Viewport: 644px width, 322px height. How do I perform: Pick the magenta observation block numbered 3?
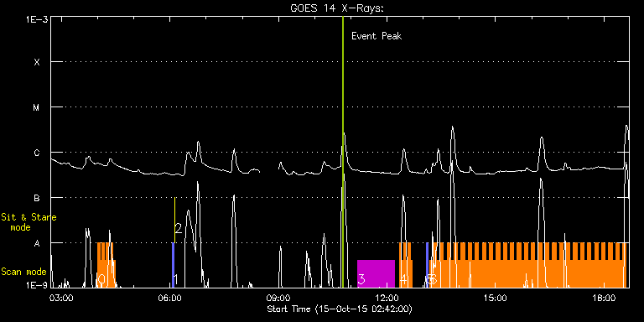pyautogui.click(x=376, y=273)
